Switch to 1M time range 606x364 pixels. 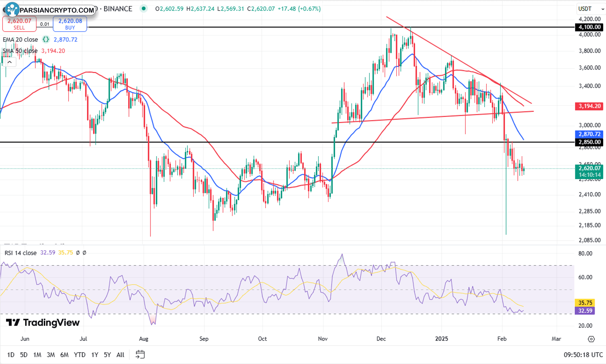point(37,355)
